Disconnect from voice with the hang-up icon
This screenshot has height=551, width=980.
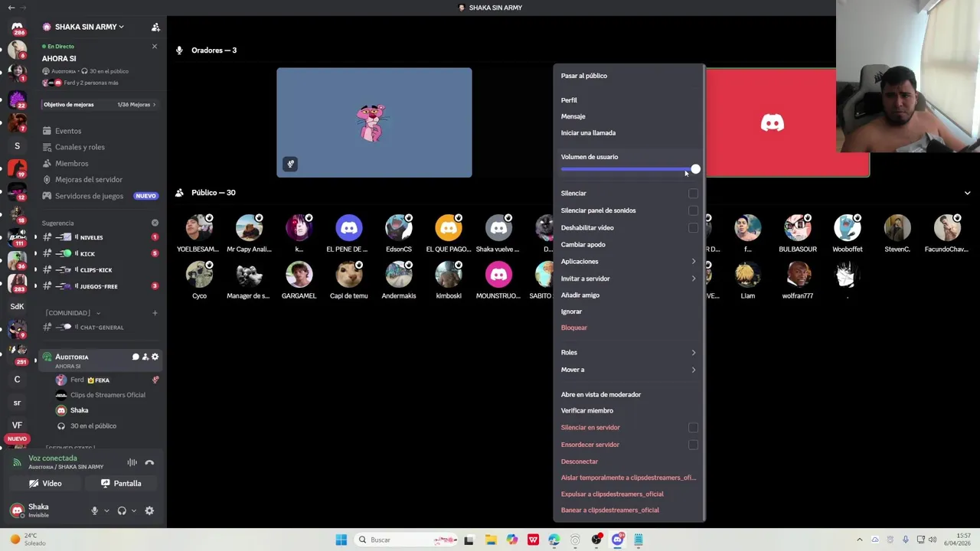tap(149, 462)
